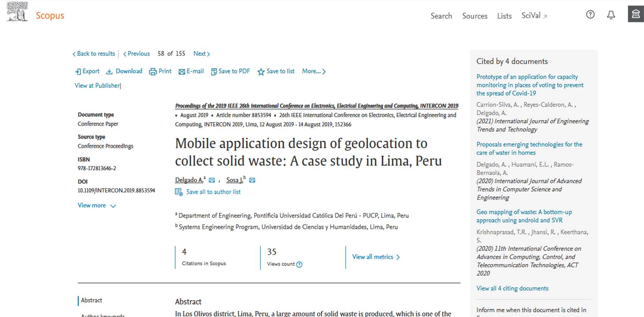The height and width of the screenshot is (317, 644).
Task: Click the Save to PDF text
Action: pyautogui.click(x=234, y=71)
